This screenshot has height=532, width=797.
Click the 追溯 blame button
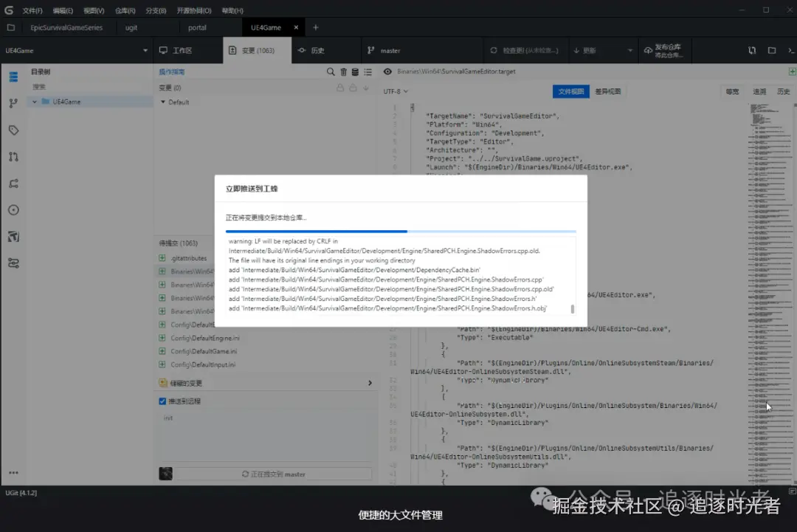(x=759, y=91)
